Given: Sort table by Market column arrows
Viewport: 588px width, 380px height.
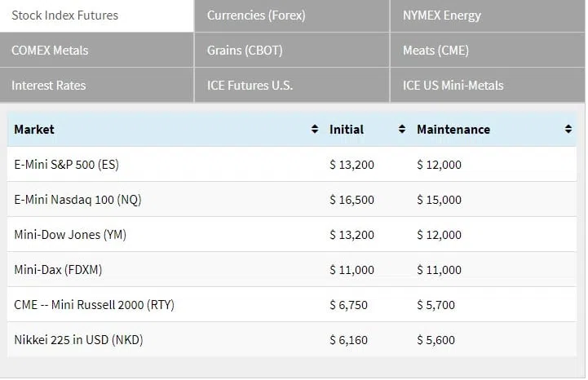Looking at the screenshot, I should 314,130.
